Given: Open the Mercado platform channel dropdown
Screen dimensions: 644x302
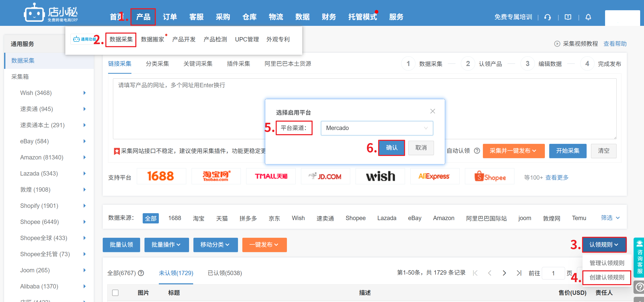Looking at the screenshot, I should 377,128.
